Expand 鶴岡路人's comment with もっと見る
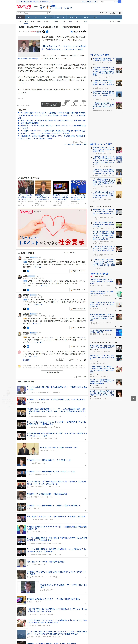 [38, 305]
